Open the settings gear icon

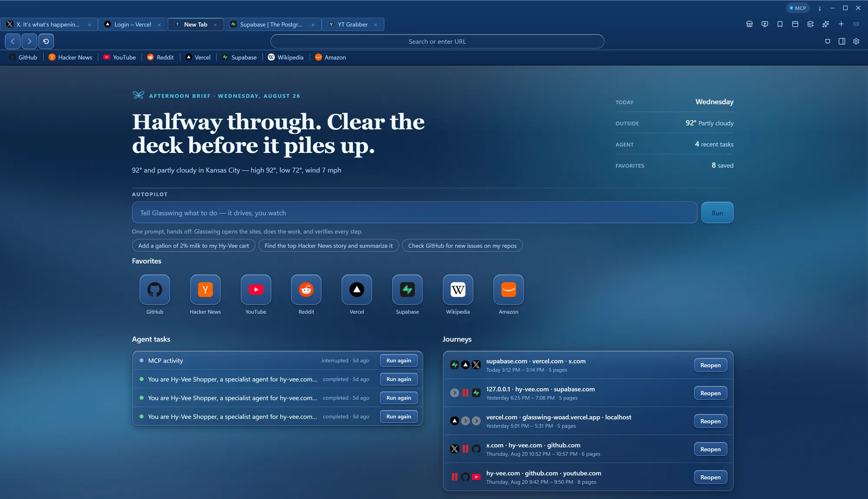point(856,41)
